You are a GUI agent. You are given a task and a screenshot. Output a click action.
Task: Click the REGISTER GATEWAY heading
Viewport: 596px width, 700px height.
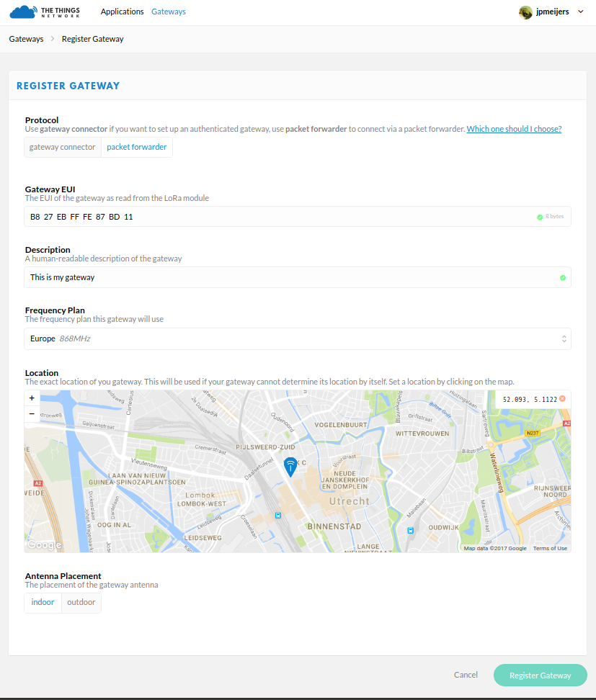point(68,86)
